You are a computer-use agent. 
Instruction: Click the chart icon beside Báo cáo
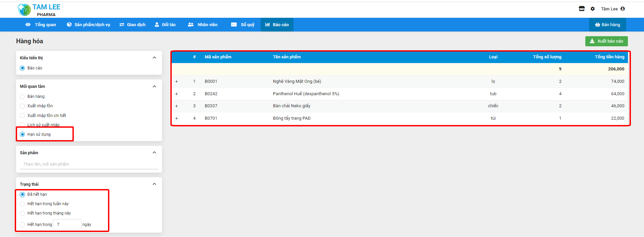(268, 24)
